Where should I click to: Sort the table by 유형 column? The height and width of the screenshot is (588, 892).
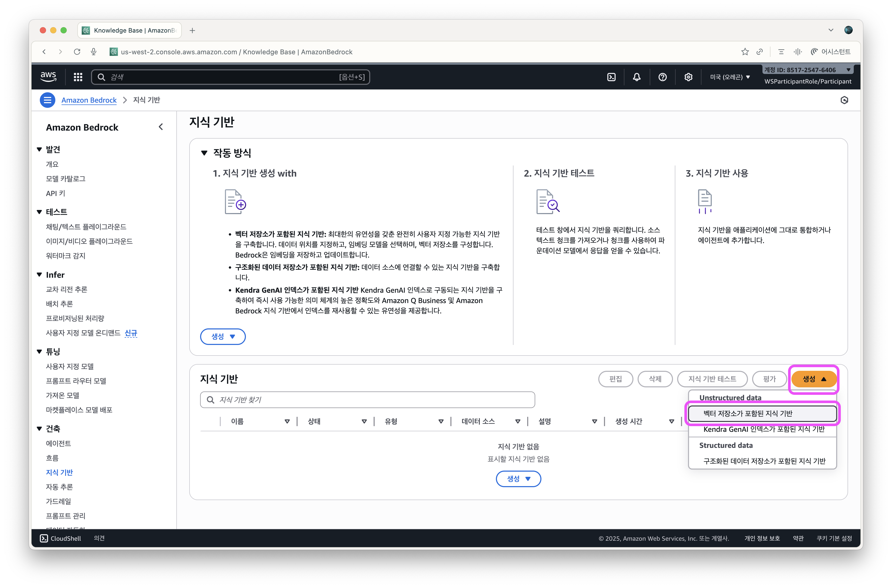(x=441, y=421)
